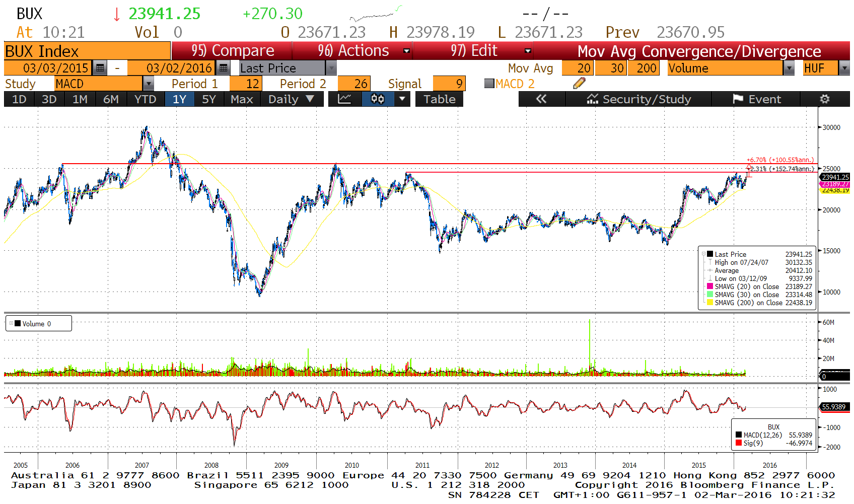Select the 1Y range tab

click(x=180, y=99)
